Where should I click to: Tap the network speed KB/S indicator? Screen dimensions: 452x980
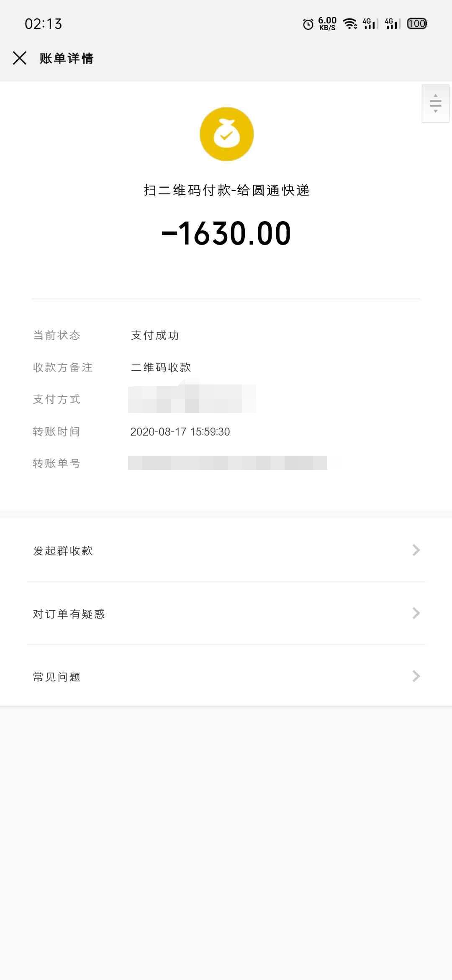[327, 24]
